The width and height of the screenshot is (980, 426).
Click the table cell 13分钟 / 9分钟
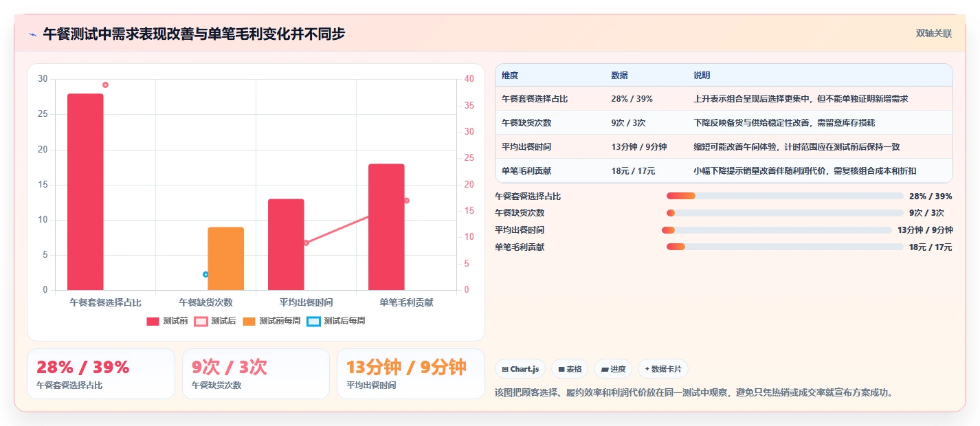638,147
